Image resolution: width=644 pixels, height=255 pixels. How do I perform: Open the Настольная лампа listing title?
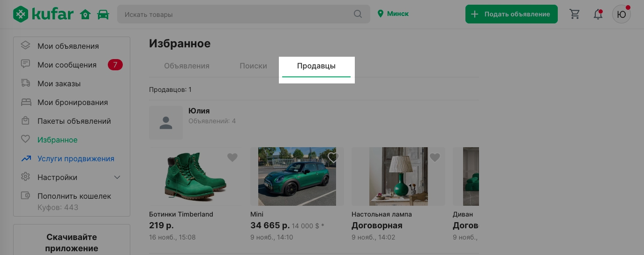[x=382, y=214]
